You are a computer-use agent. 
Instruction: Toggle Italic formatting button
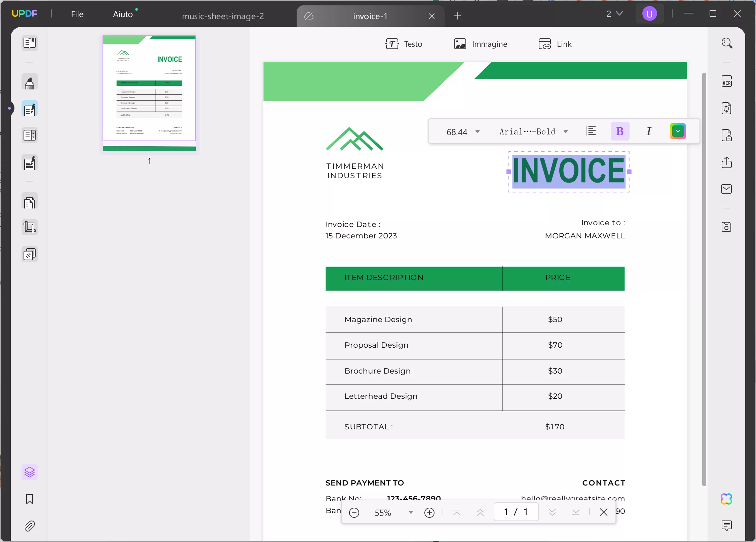[x=649, y=131]
